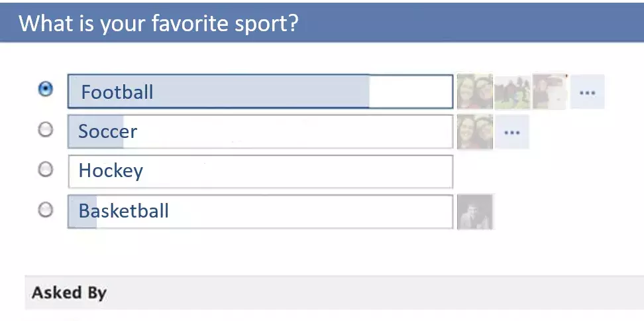This screenshot has width=644, height=321.
Task: Click the Soccer answer label
Action: pos(108,131)
